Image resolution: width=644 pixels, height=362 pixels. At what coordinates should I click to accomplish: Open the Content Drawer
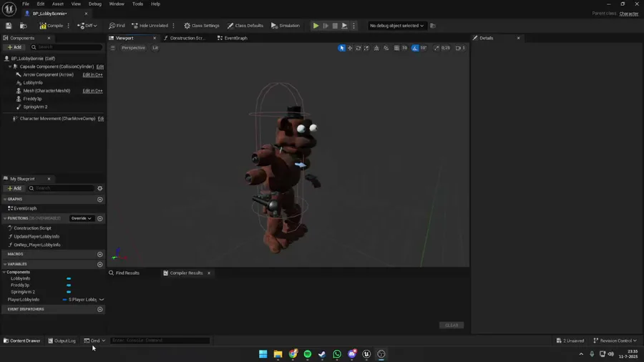[x=21, y=341]
